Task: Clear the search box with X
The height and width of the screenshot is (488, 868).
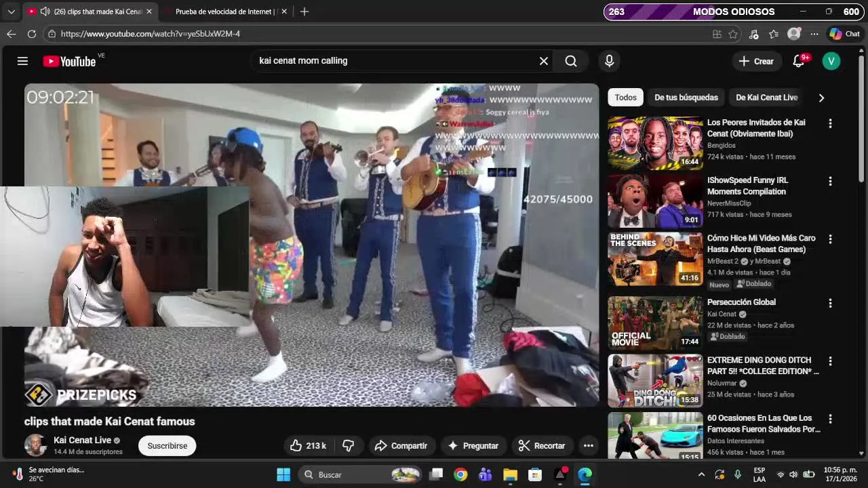Action: (544, 61)
